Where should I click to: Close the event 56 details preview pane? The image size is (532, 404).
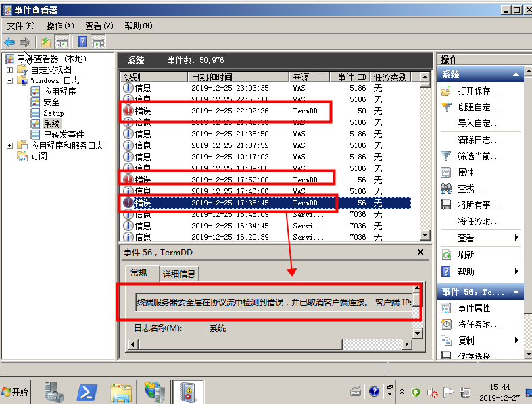coord(420,252)
